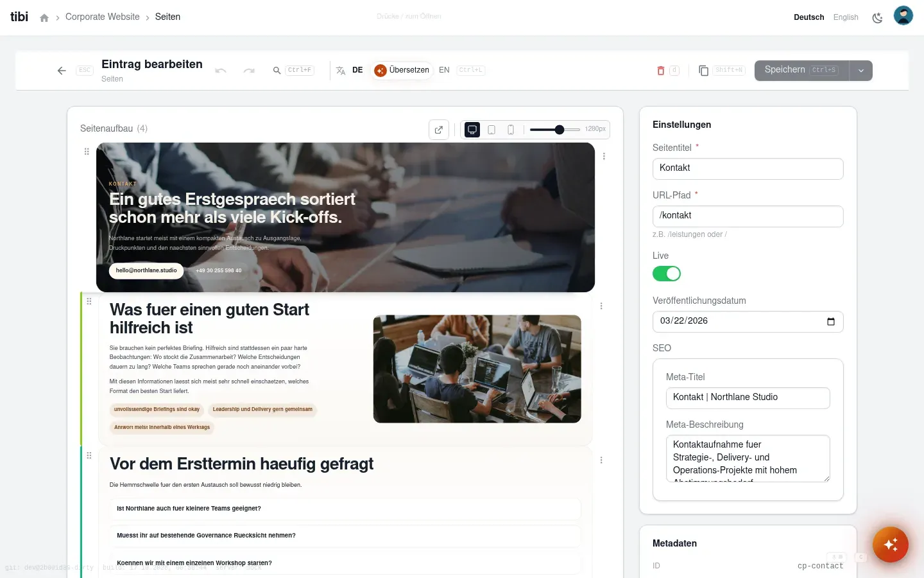Open the three-dot menu of the hero block
This screenshot has width=924, height=578.
[604, 156]
